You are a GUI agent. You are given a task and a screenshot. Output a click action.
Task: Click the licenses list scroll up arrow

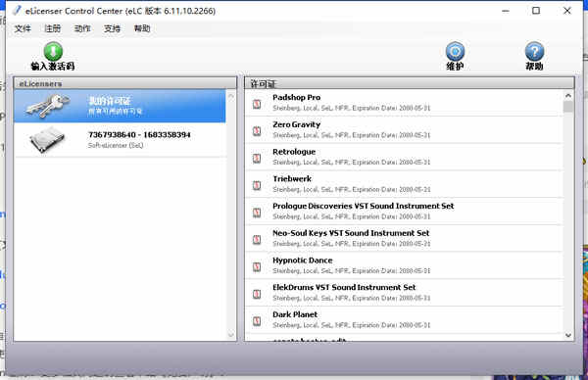[x=568, y=96]
